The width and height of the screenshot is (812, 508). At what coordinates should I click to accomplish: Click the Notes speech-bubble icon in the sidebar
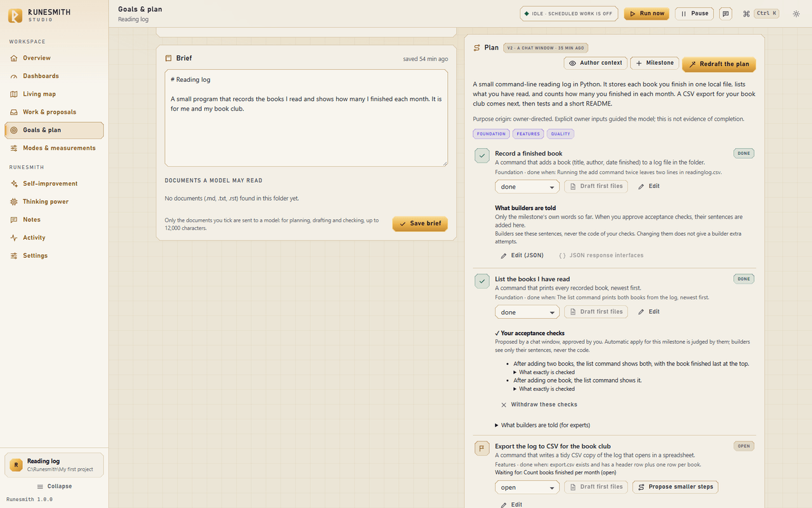[14, 220]
